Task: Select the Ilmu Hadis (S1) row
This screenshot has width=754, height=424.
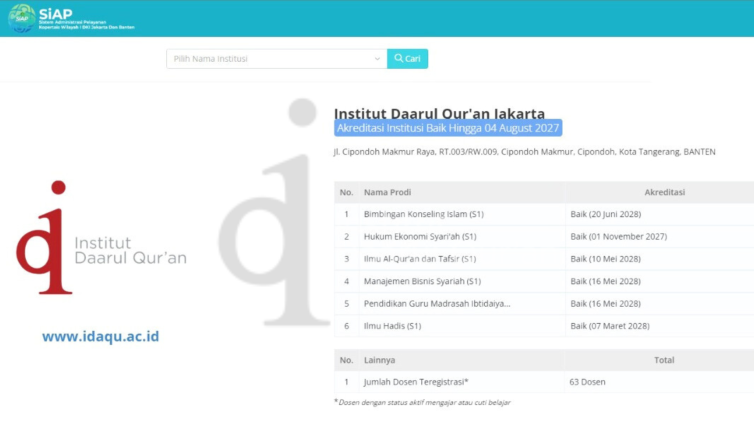Action: coord(544,326)
